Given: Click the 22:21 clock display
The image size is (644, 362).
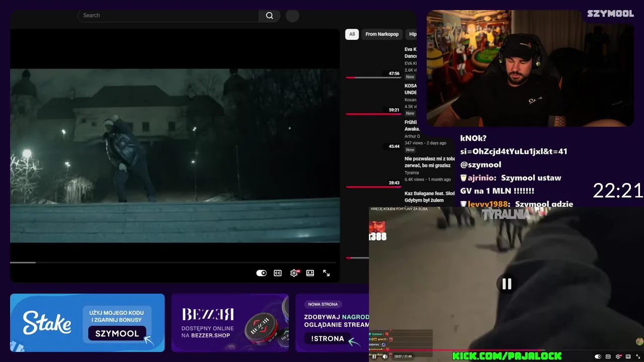Looking at the screenshot, I should coord(618,191).
